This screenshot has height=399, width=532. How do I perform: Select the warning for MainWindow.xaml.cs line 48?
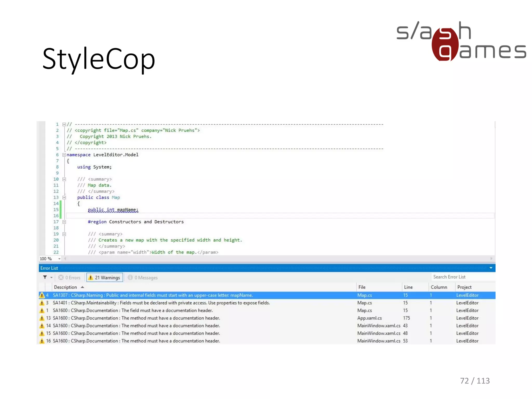point(267,333)
